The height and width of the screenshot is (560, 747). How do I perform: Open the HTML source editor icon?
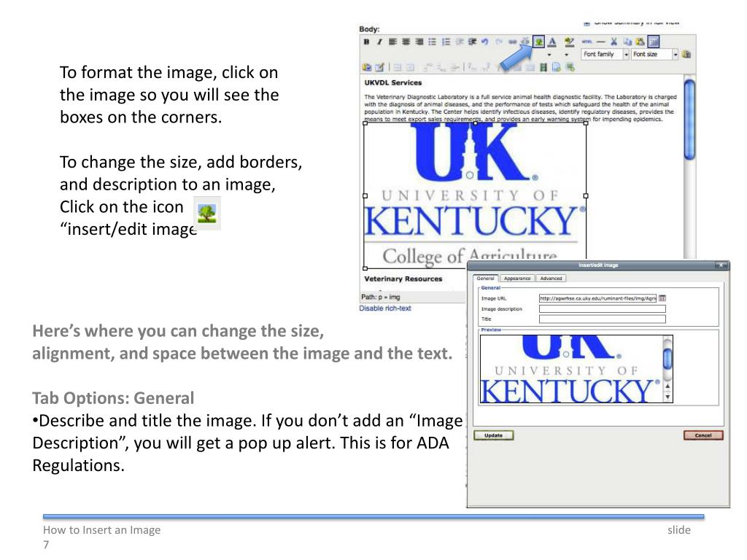587,42
